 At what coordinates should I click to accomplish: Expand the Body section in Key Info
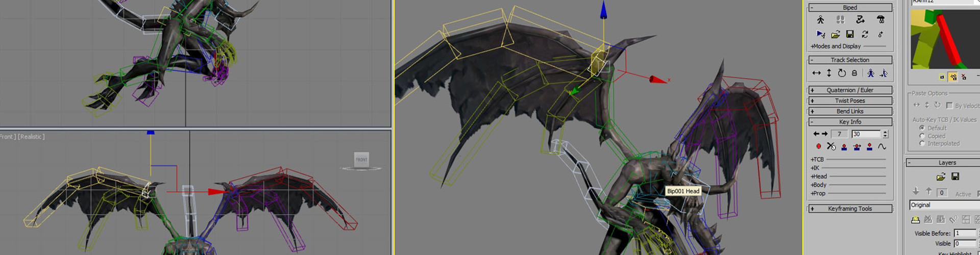click(x=819, y=185)
